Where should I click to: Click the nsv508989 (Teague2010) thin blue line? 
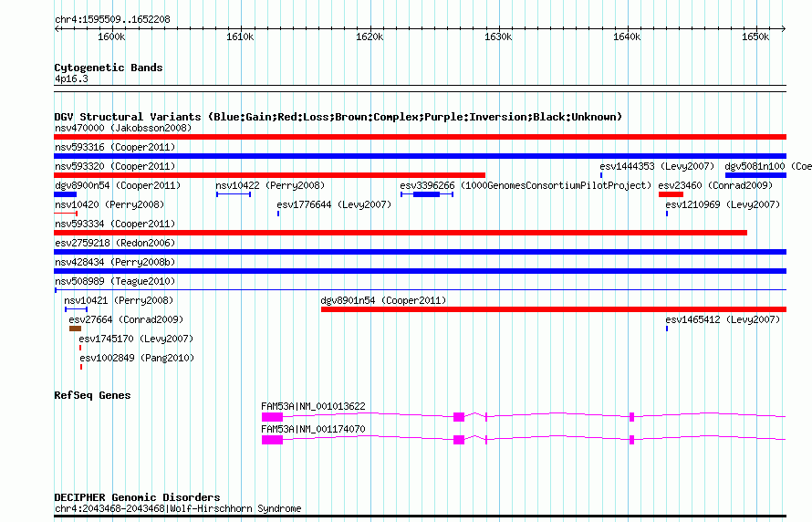(x=420, y=290)
